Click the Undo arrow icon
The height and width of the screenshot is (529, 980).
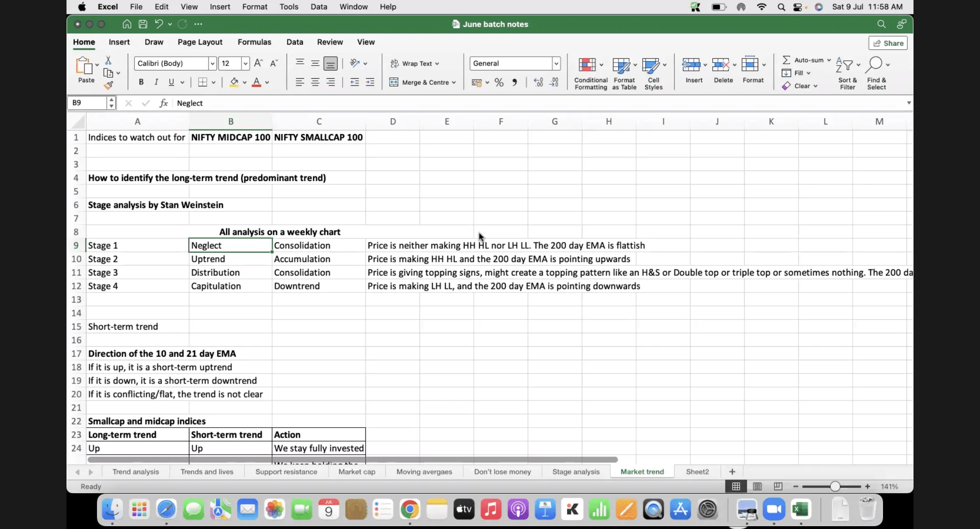point(159,24)
